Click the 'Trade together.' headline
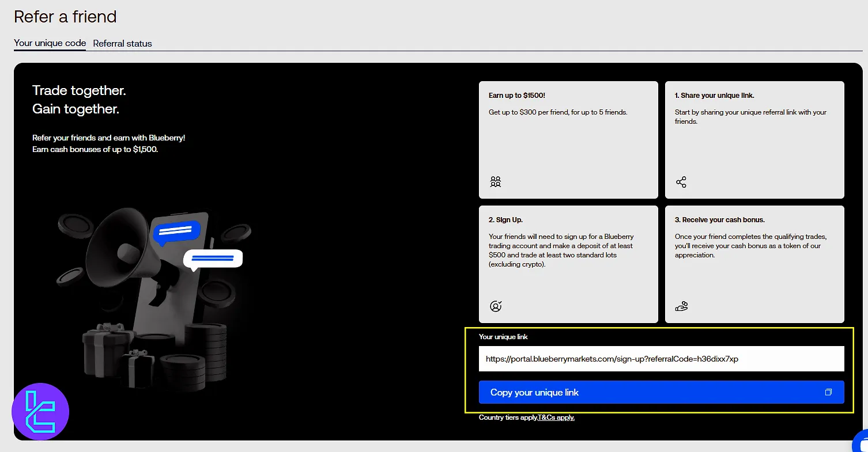The image size is (868, 452). tap(79, 90)
